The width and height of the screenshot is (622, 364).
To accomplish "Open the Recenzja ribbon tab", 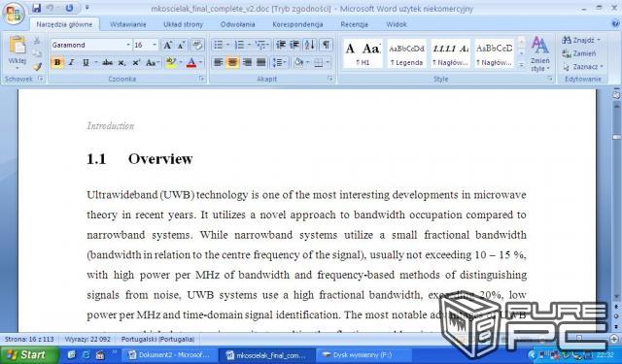I will [354, 24].
